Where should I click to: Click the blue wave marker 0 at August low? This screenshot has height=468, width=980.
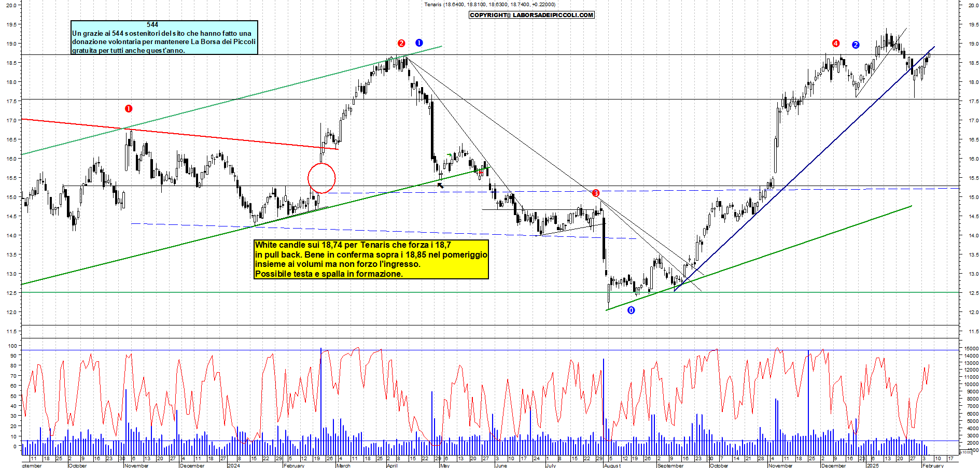(631, 310)
